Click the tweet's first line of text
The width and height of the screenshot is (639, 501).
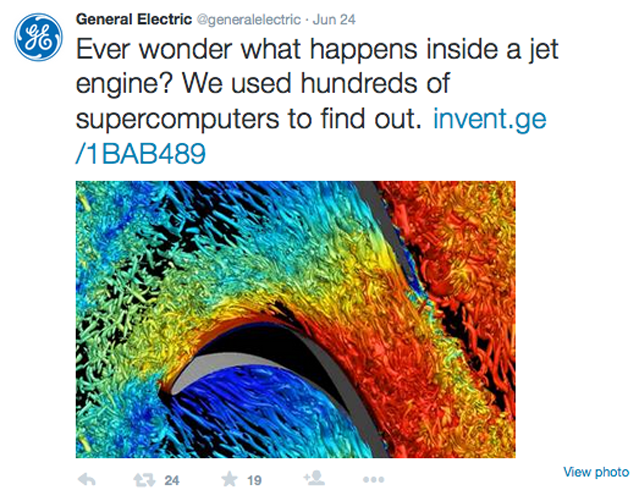tap(317, 50)
